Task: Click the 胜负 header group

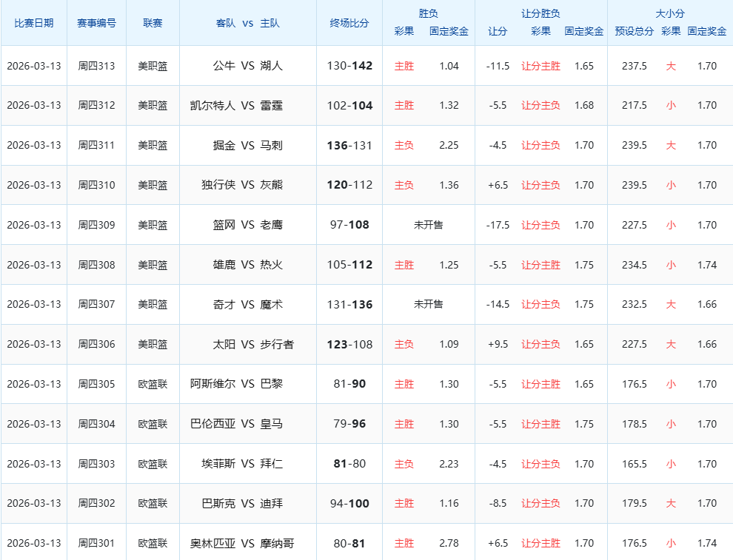Action: [429, 13]
